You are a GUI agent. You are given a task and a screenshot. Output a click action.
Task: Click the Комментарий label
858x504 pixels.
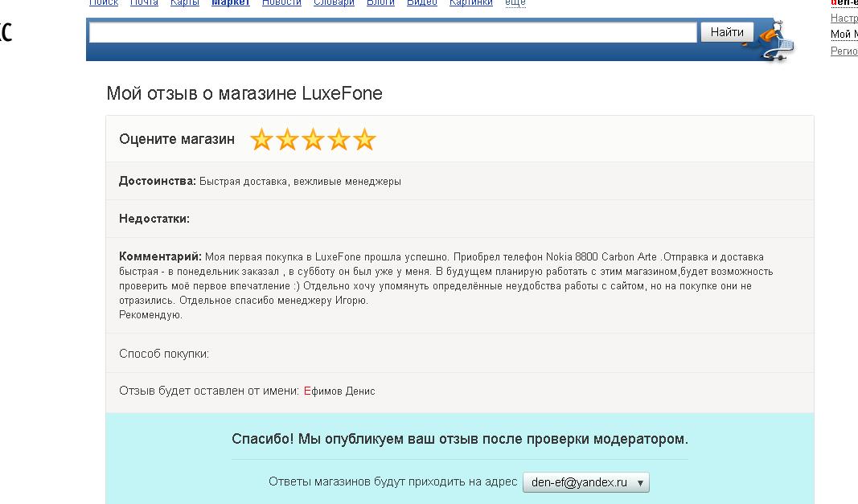(160, 256)
